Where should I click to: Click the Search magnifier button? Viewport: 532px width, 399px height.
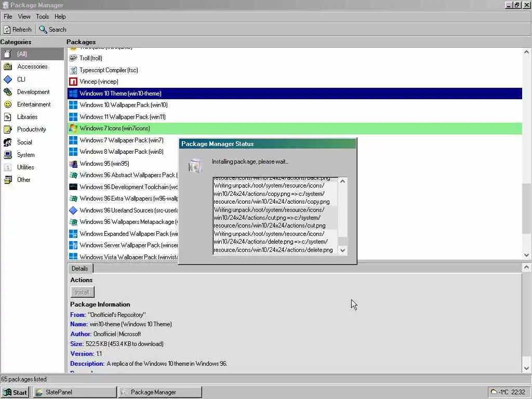(x=52, y=30)
